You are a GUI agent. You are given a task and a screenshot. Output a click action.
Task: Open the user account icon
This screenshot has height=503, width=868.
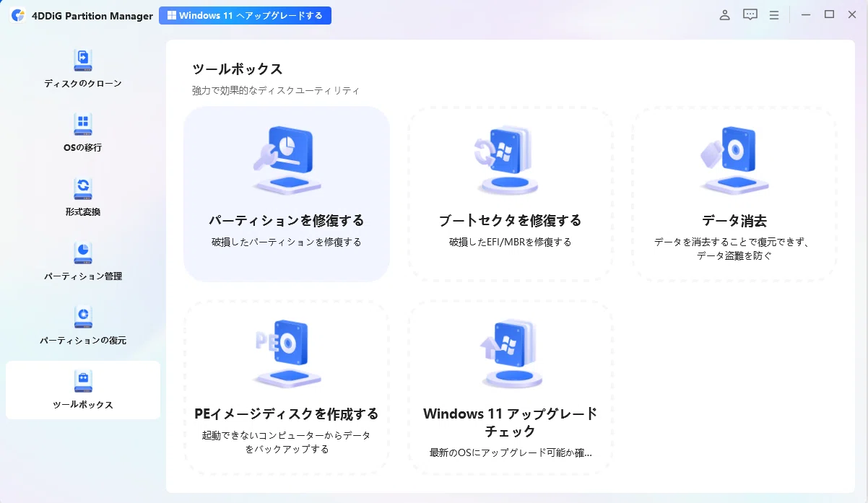[724, 15]
